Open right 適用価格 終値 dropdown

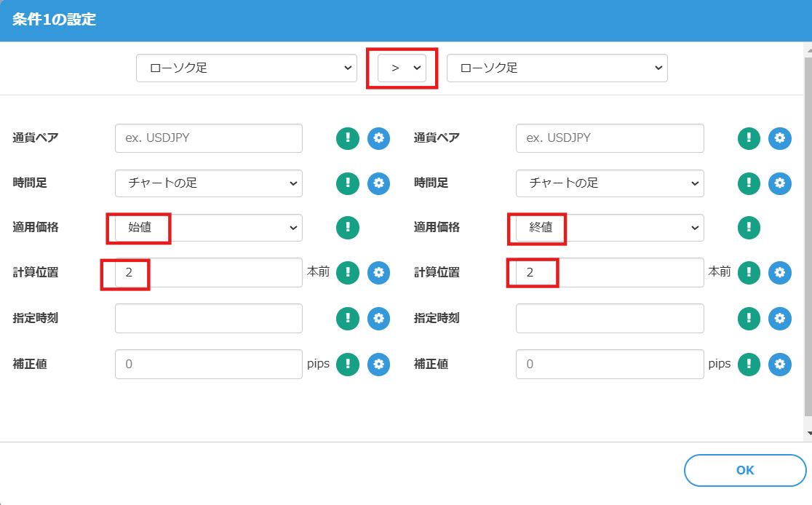[610, 228]
